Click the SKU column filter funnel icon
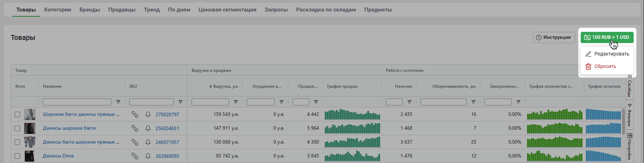 (180, 102)
